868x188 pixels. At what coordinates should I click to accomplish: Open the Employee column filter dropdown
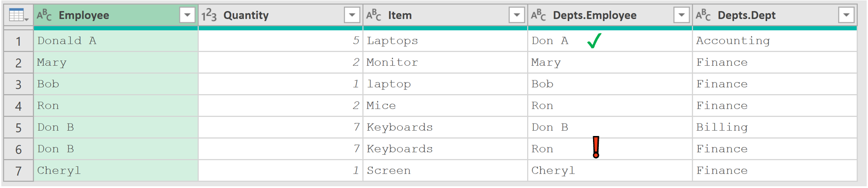coord(187,15)
